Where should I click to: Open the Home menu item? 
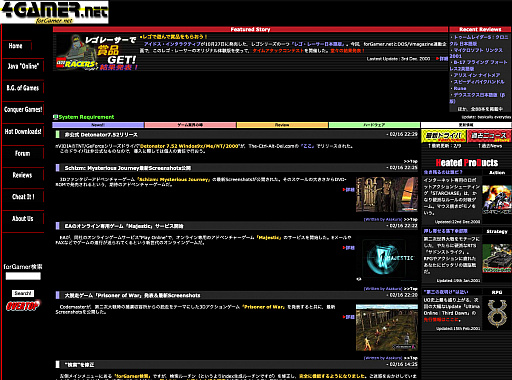[16, 46]
